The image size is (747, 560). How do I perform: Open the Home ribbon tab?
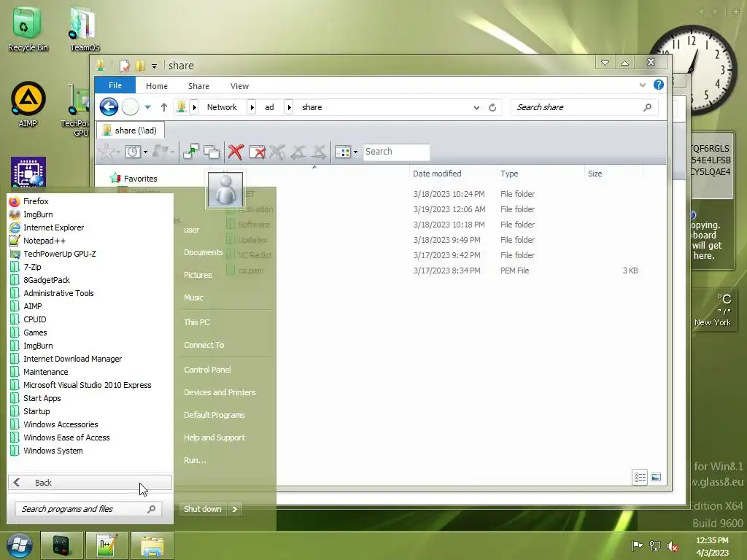pos(157,86)
